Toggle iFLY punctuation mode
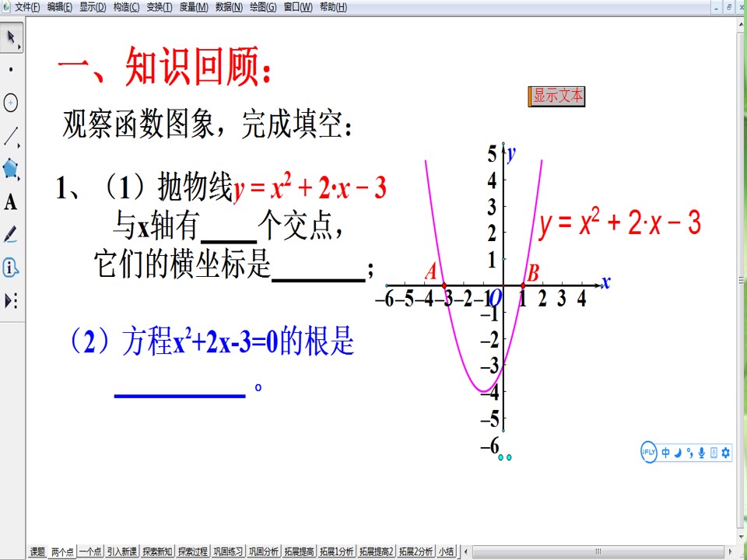 coord(690,453)
